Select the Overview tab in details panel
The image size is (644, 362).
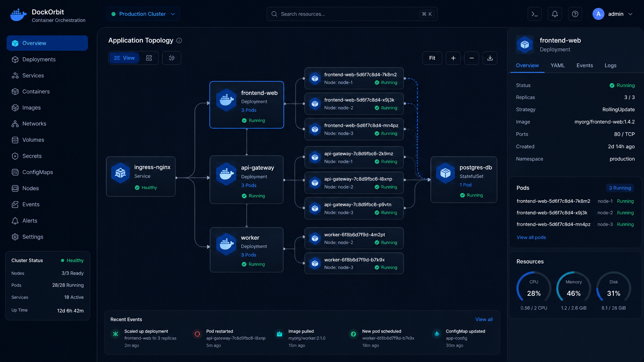point(527,65)
